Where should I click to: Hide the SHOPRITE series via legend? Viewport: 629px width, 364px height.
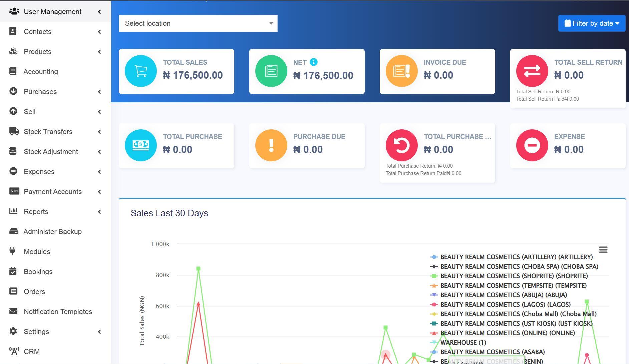tap(509, 276)
